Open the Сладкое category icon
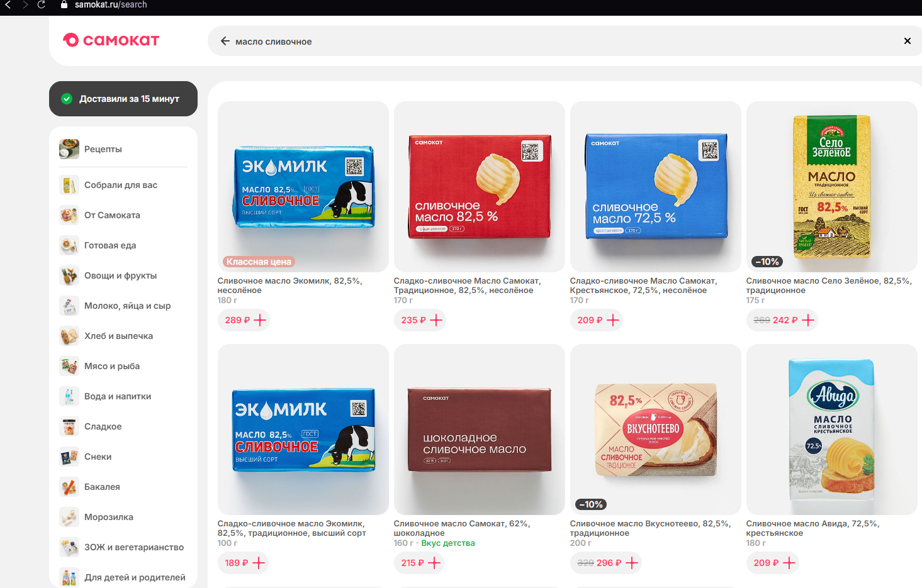Image resolution: width=922 pixels, height=588 pixels. (69, 426)
